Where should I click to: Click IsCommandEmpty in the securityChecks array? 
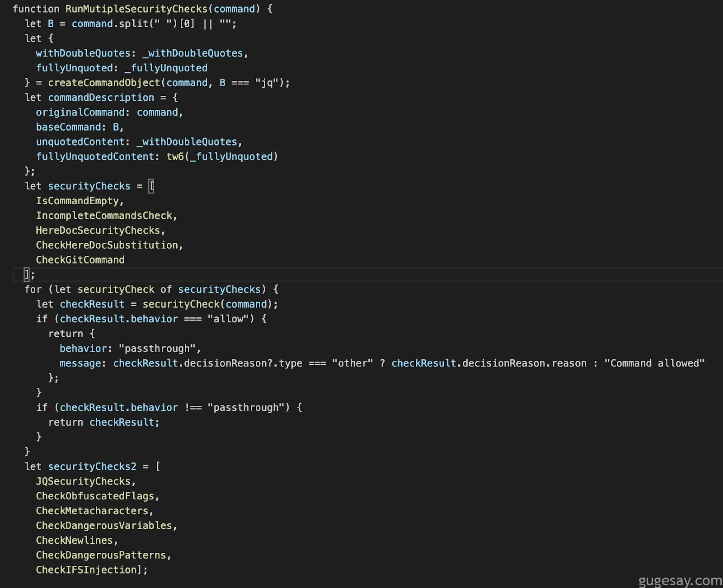point(77,201)
